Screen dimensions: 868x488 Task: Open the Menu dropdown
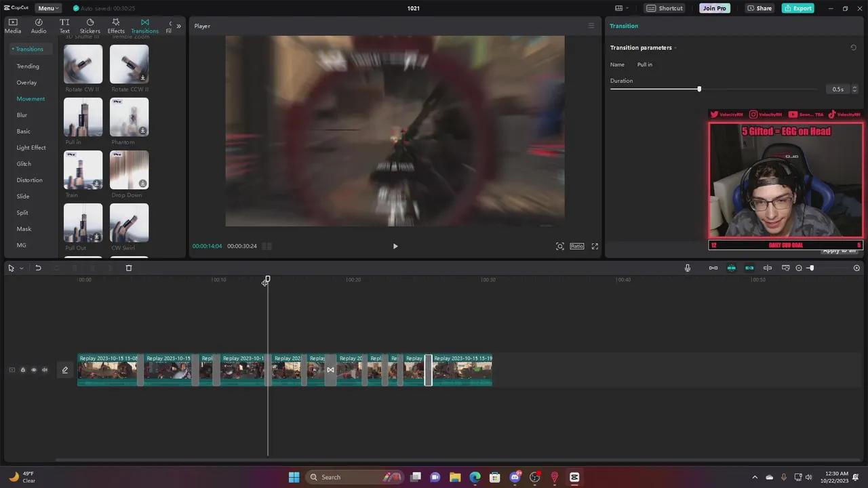click(x=47, y=8)
